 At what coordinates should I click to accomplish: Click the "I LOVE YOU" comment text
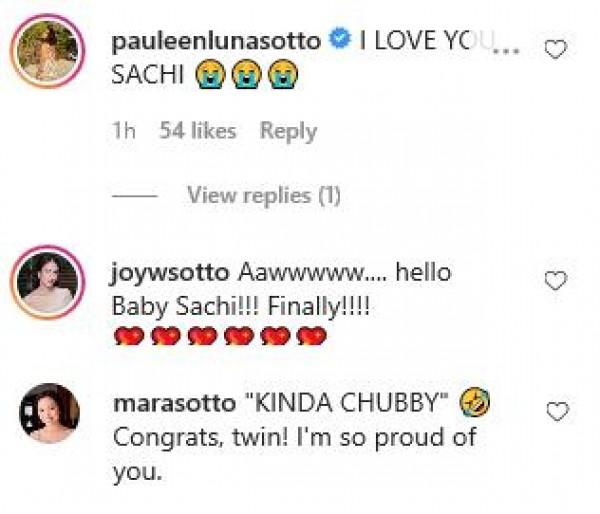tap(425, 43)
